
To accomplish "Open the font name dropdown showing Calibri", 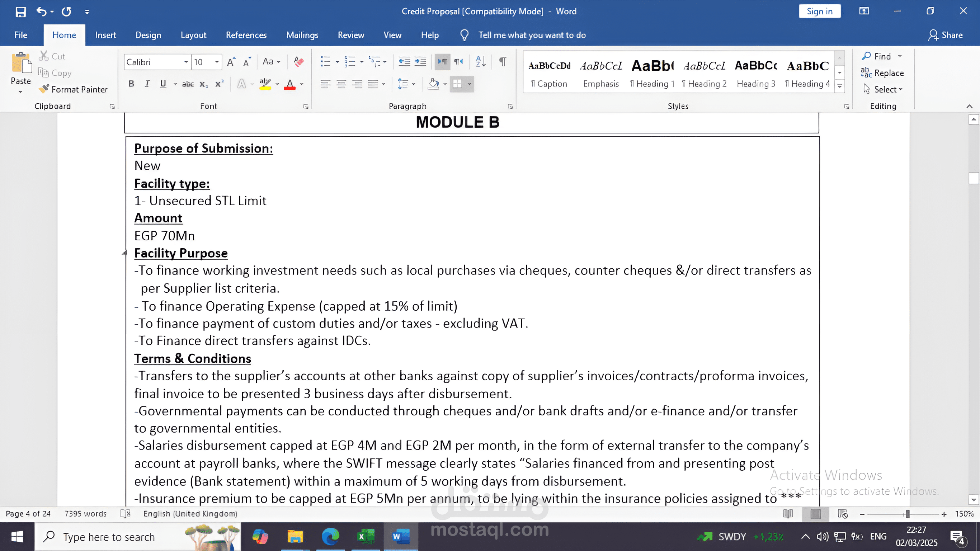I will click(186, 62).
